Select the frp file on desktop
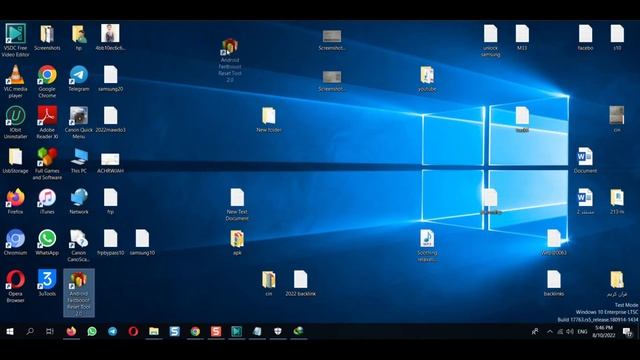Screen dimensions: 640x360 [x=110, y=201]
